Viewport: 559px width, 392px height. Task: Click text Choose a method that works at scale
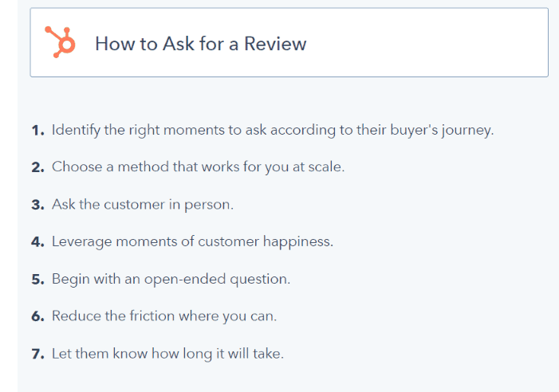tap(199, 167)
